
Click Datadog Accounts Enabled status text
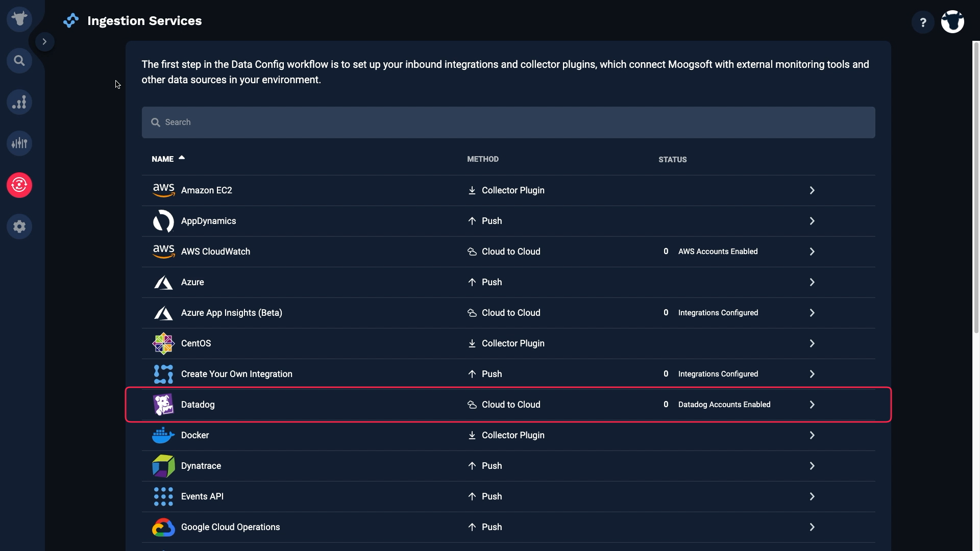tap(724, 405)
